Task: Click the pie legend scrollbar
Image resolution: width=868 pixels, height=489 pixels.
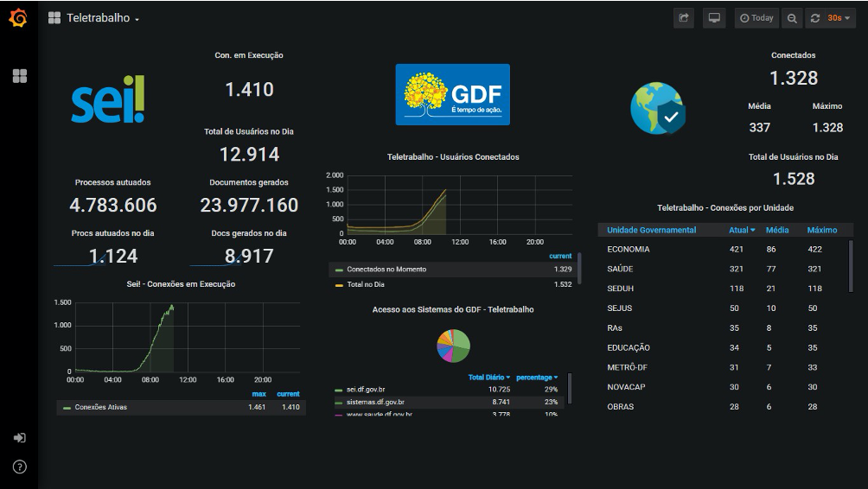Action: pyautogui.click(x=570, y=389)
